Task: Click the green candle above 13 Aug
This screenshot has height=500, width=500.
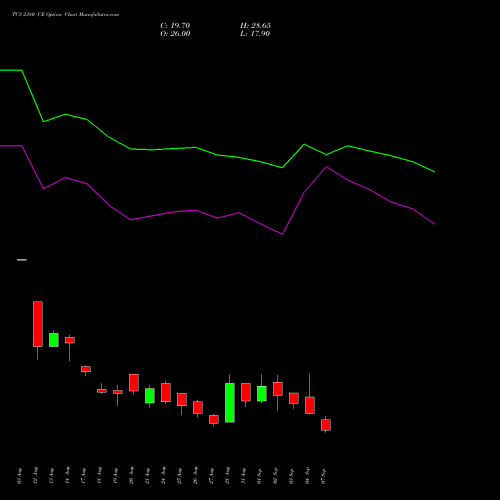Action: (54, 340)
